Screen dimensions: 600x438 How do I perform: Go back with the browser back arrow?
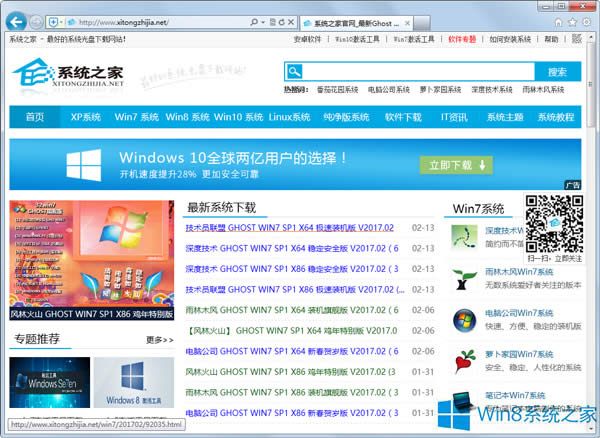(x=16, y=22)
